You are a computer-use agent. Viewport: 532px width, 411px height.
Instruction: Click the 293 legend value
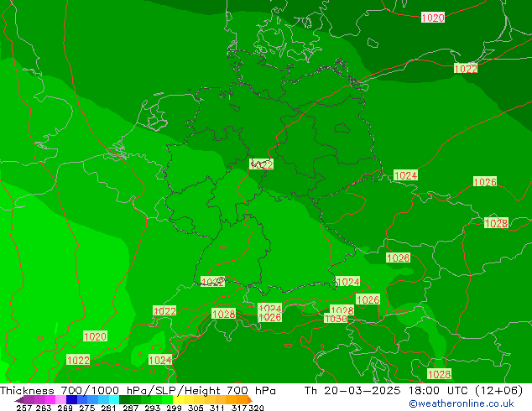153,408
